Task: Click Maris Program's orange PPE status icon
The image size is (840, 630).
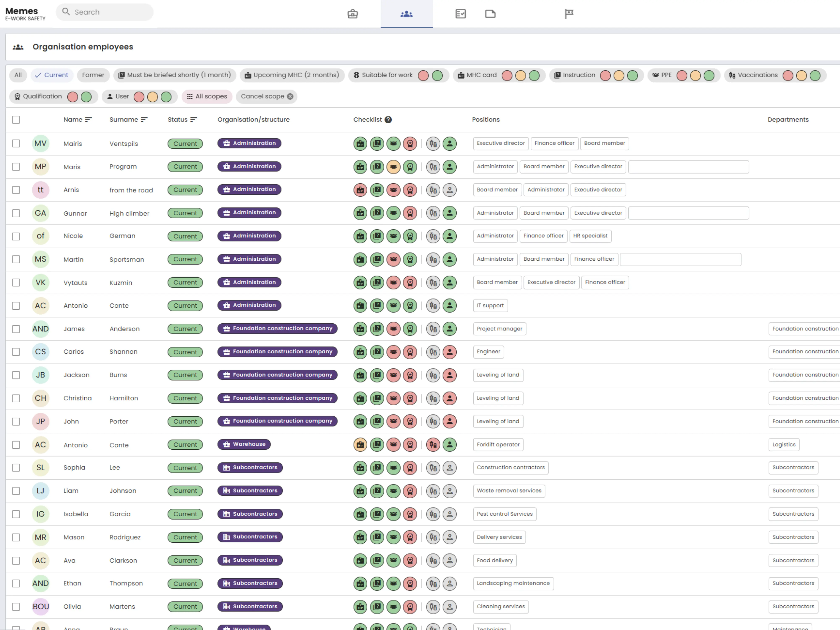Action: pos(393,167)
